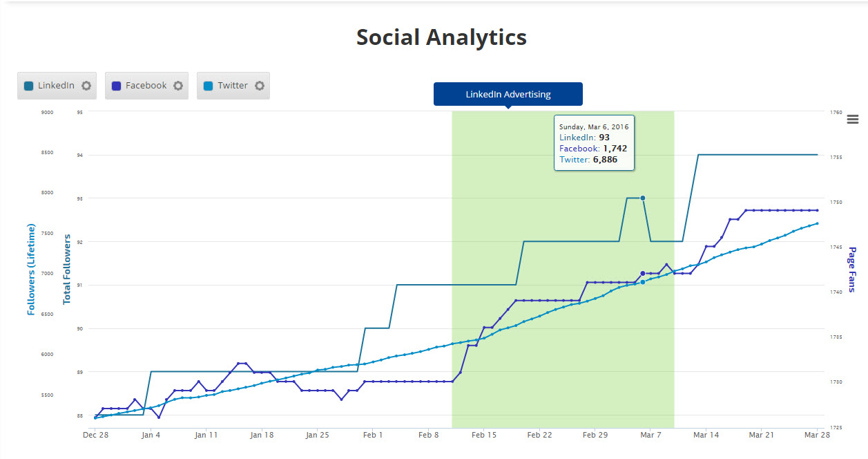Click the Total Followers axis title
This screenshot has height=459, width=868.
click(67, 270)
